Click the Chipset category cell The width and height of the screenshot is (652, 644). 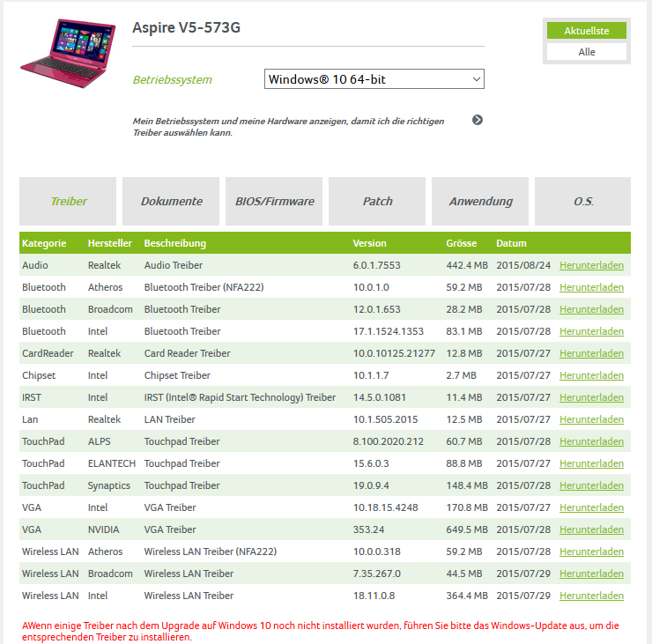point(39,375)
